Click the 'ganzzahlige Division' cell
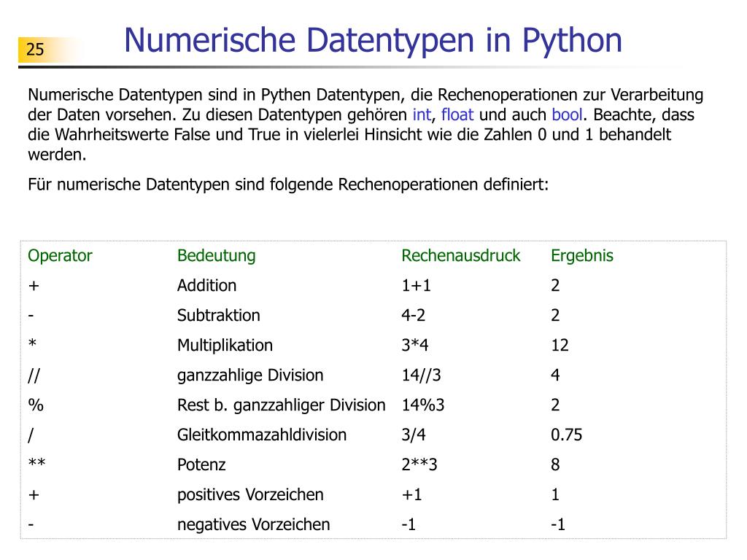This screenshot has height=560, width=747. pyautogui.click(x=250, y=376)
